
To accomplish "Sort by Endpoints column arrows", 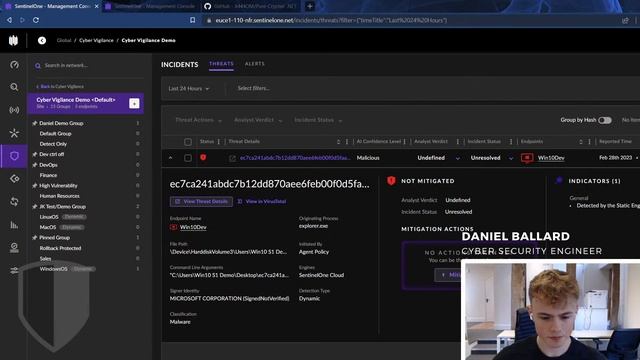I will point(581,142).
